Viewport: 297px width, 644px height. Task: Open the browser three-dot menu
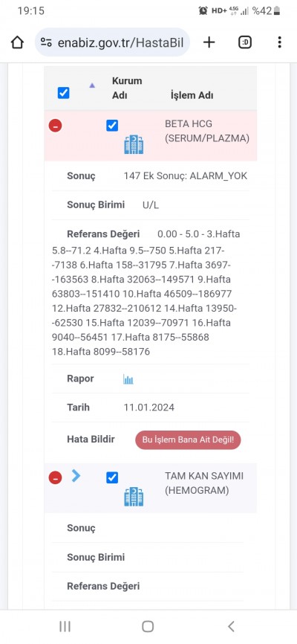[x=279, y=42]
